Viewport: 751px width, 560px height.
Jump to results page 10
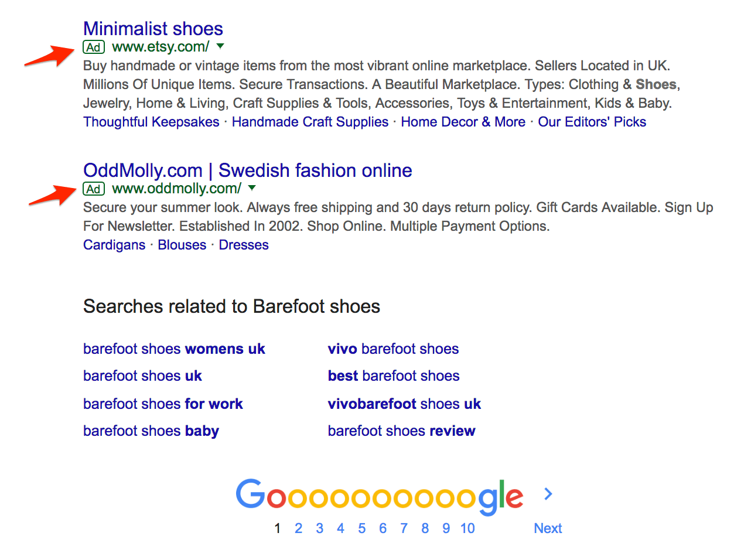point(467,528)
